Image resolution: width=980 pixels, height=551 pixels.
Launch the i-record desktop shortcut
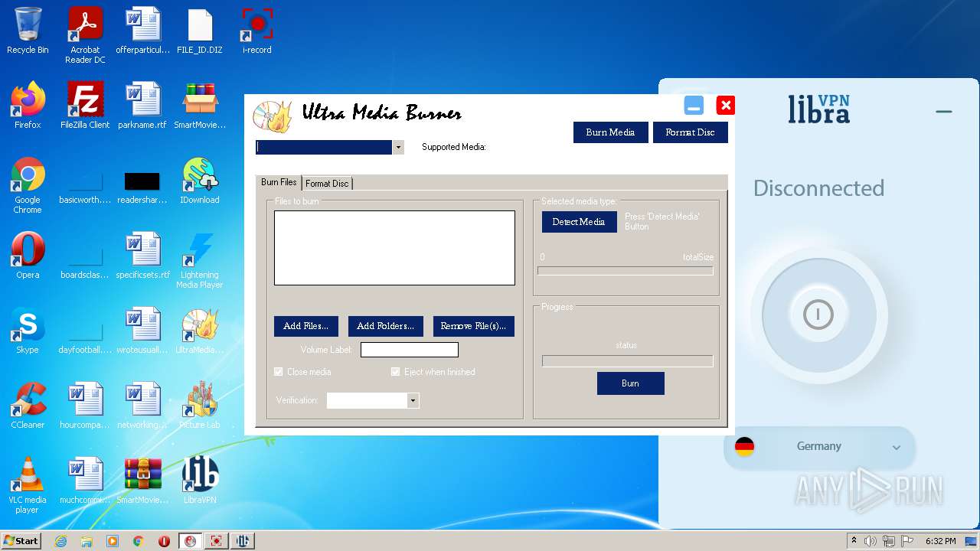tap(257, 31)
